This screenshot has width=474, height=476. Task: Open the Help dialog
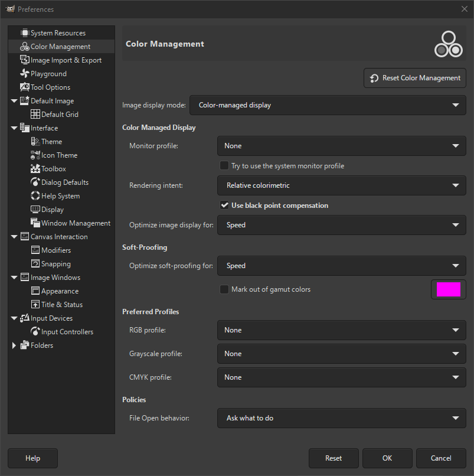(32, 458)
